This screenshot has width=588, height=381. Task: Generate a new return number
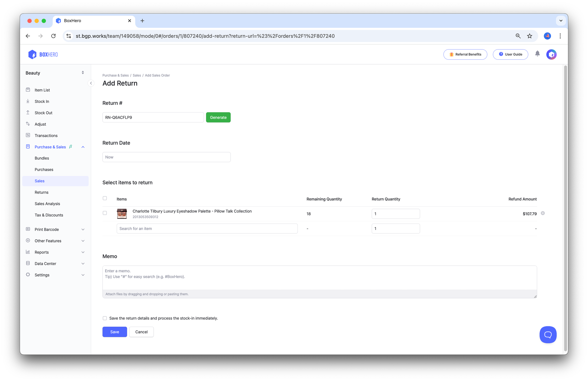pos(218,117)
